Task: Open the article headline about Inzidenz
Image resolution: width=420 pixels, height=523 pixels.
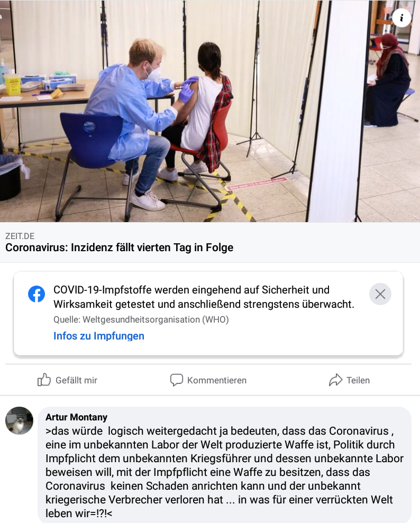Action: click(x=119, y=247)
